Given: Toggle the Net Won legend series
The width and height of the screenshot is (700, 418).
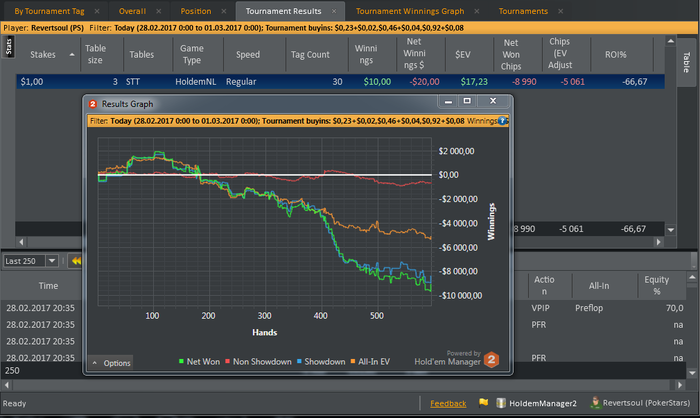Looking at the screenshot, I should (199, 362).
